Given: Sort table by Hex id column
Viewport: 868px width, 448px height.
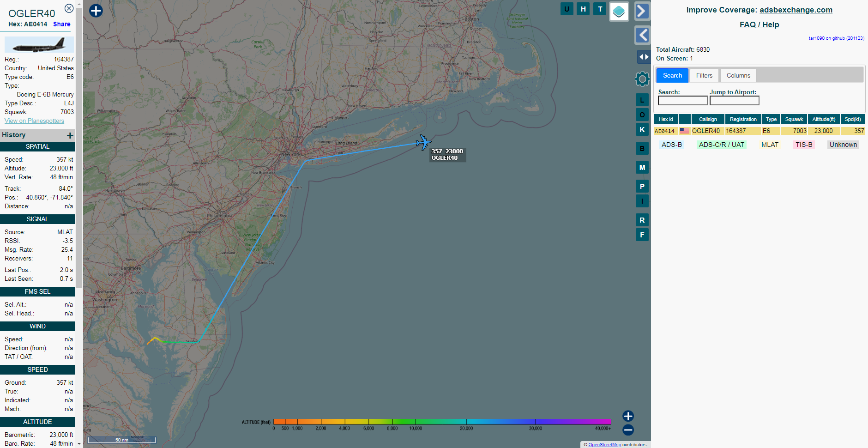Looking at the screenshot, I should [666, 119].
